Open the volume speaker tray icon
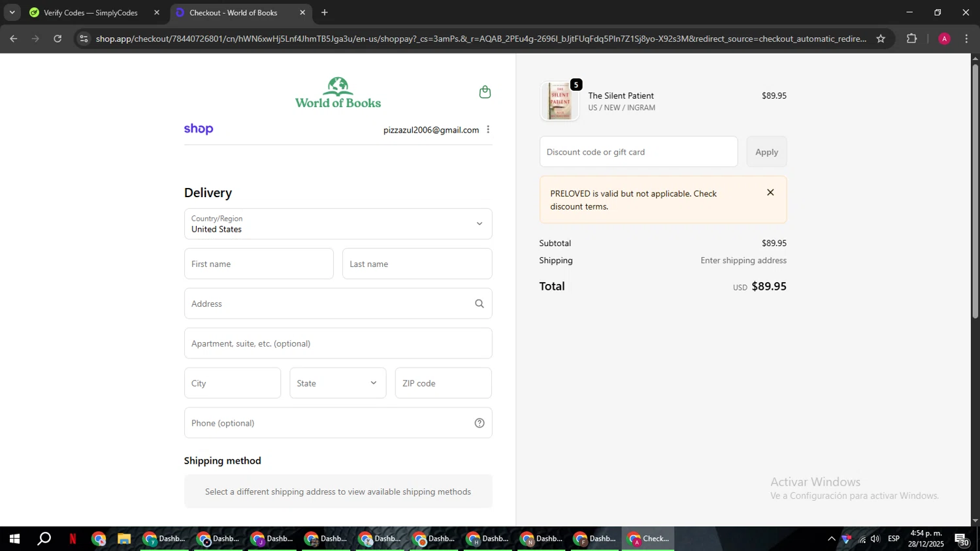This screenshot has width=980, height=551. (x=875, y=539)
